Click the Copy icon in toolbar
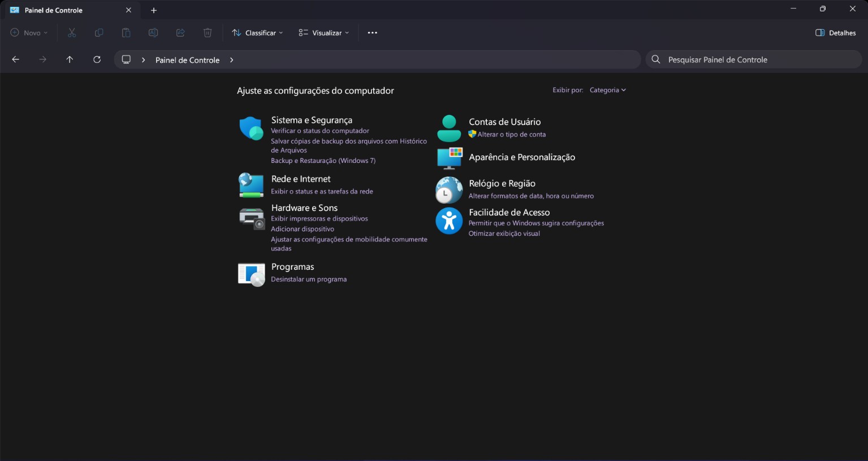The width and height of the screenshot is (868, 461). (99, 33)
